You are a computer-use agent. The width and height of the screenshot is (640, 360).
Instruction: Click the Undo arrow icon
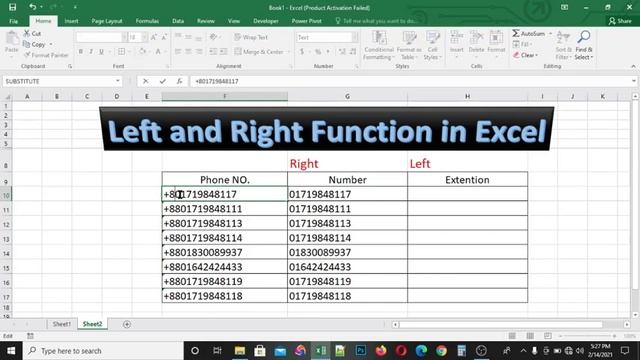(x=32, y=7)
